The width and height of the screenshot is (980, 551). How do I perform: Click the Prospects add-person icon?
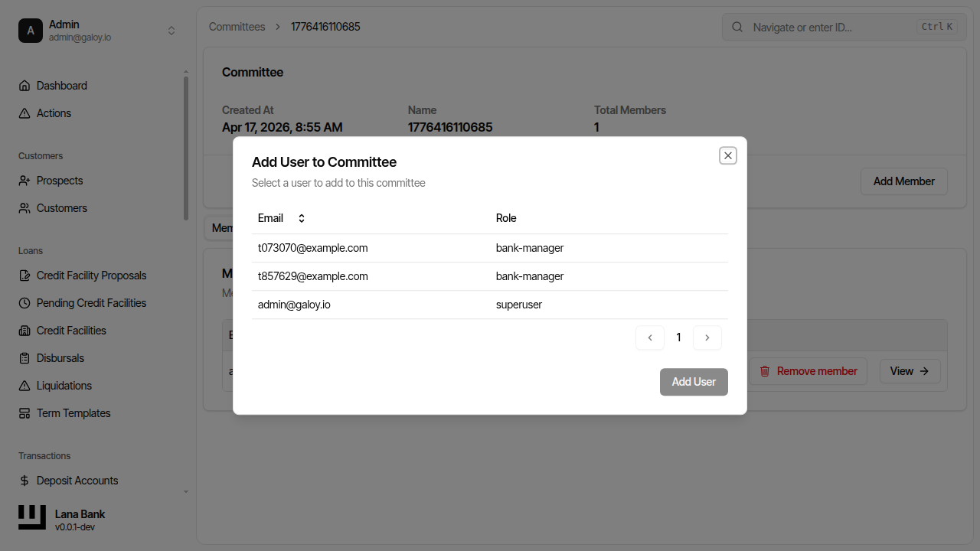coord(24,180)
